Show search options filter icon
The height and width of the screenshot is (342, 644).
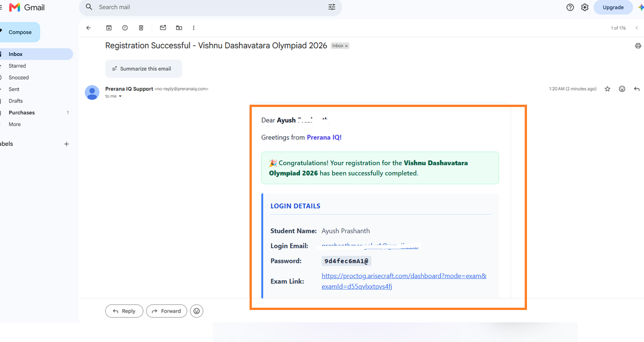click(332, 7)
